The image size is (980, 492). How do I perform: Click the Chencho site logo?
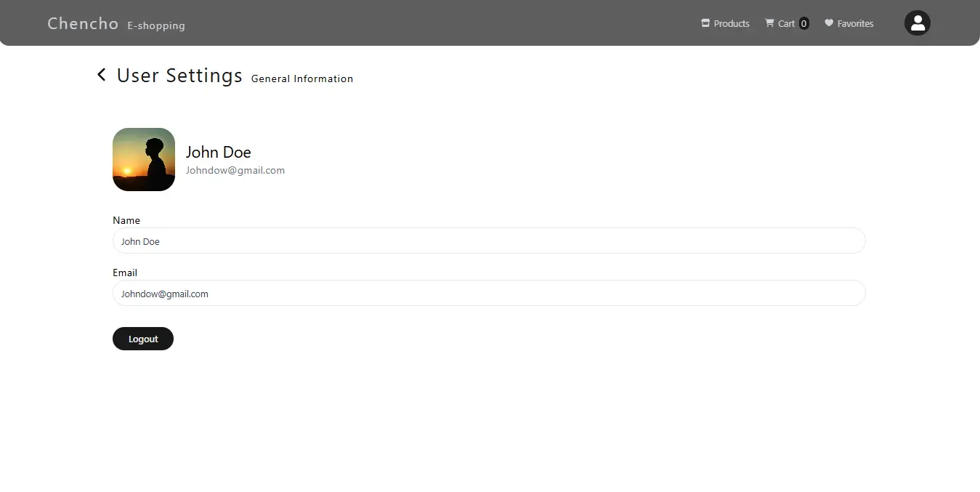coord(82,23)
